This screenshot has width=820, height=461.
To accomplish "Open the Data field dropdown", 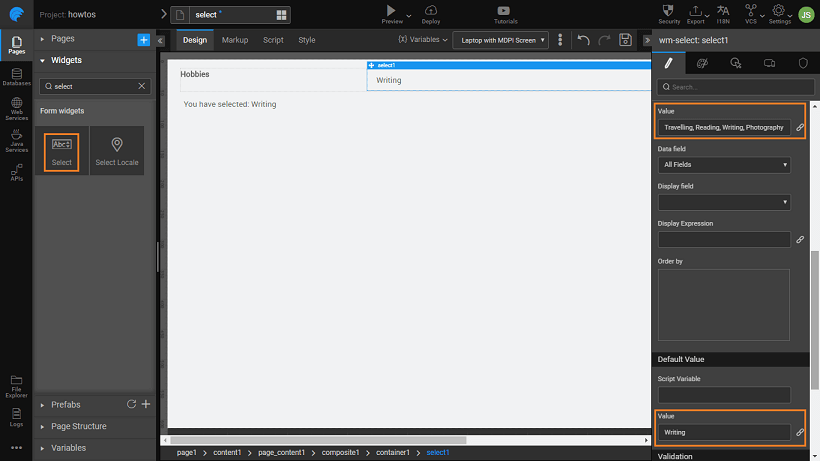I will pyautogui.click(x=724, y=164).
